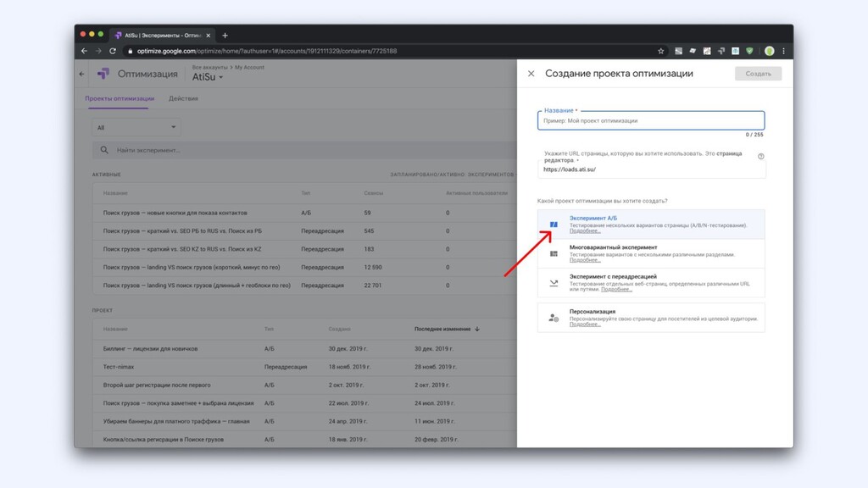The image size is (868, 488).
Task: Click the Optimize back arrow
Action: [x=82, y=74]
